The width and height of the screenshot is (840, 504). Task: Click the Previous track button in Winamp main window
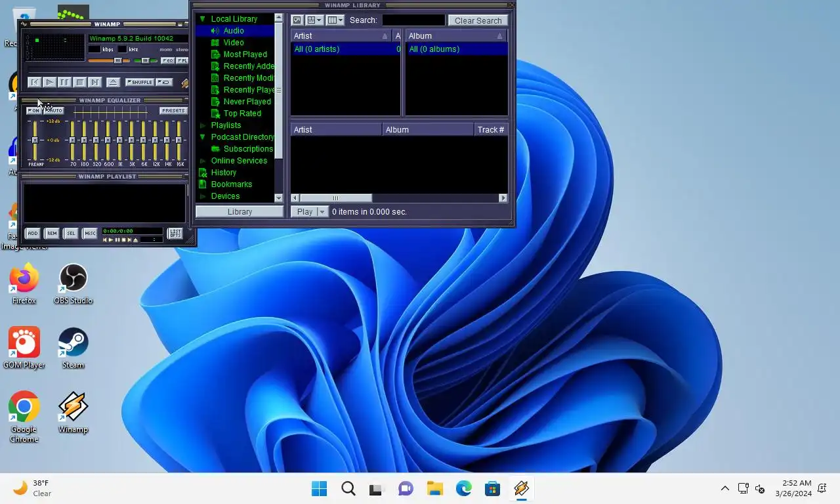click(x=35, y=82)
